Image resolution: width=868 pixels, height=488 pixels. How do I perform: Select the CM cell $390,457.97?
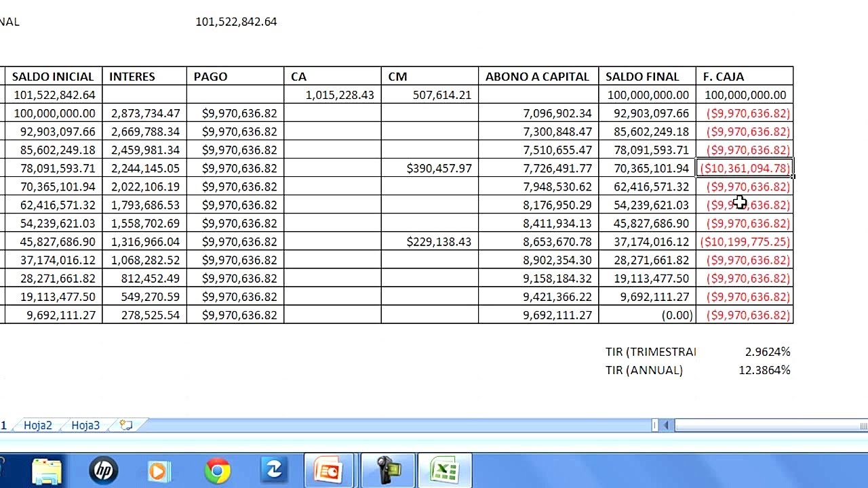[x=429, y=168]
